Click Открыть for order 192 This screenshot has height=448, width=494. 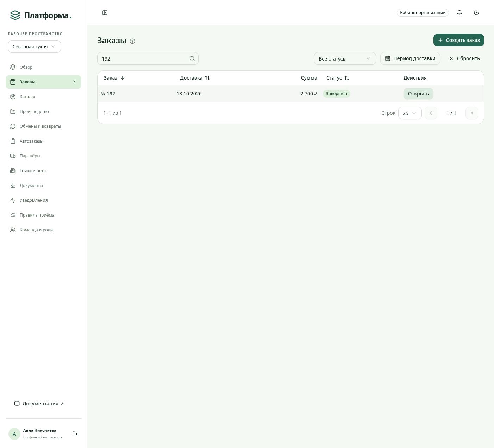click(418, 94)
